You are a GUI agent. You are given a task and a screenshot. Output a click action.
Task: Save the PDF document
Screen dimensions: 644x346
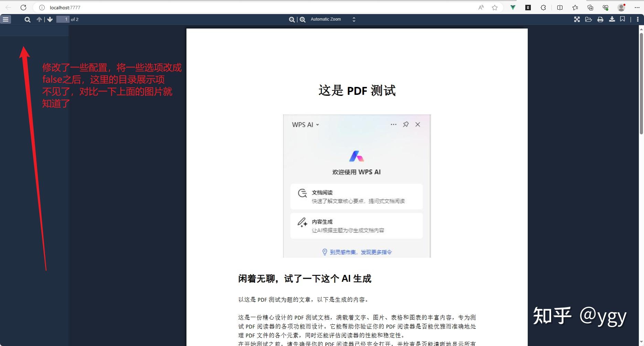tap(612, 19)
